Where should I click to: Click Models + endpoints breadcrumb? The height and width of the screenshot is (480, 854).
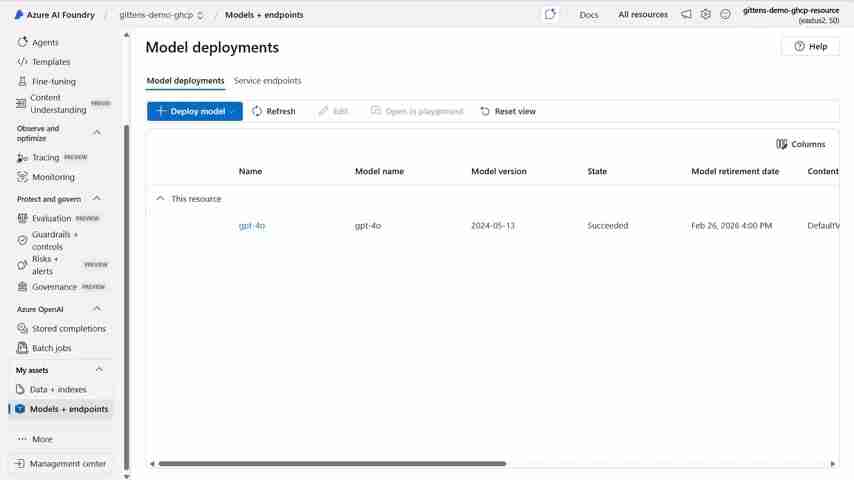pos(264,15)
